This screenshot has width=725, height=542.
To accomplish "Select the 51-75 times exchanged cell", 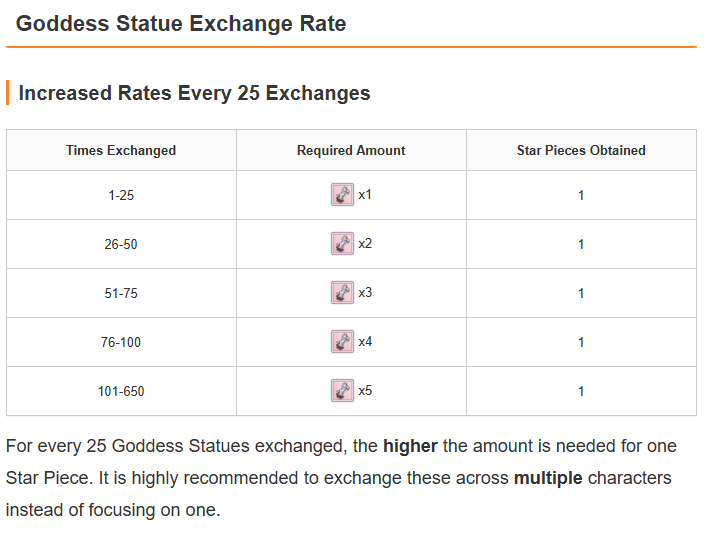I will 121,294.
